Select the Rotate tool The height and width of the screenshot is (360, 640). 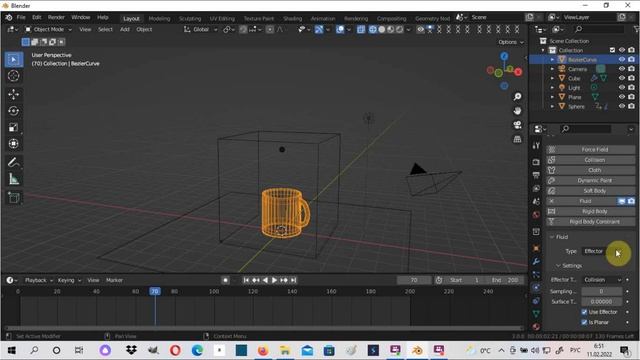pos(13,111)
